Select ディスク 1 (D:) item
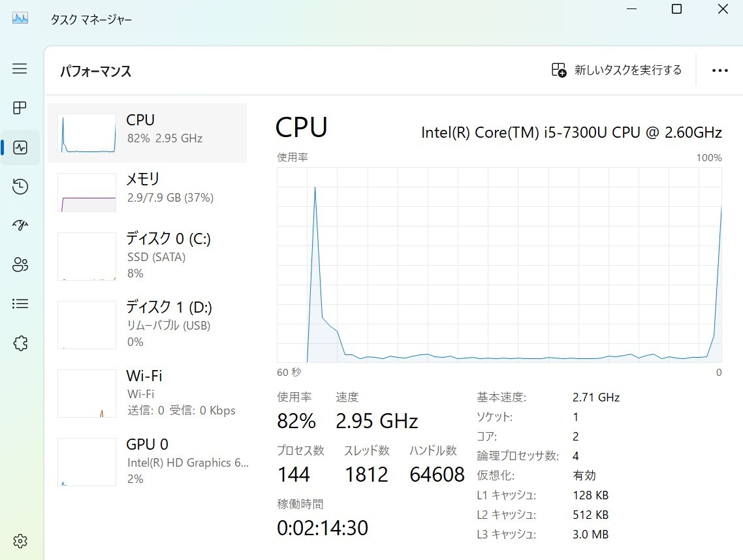 [148, 324]
